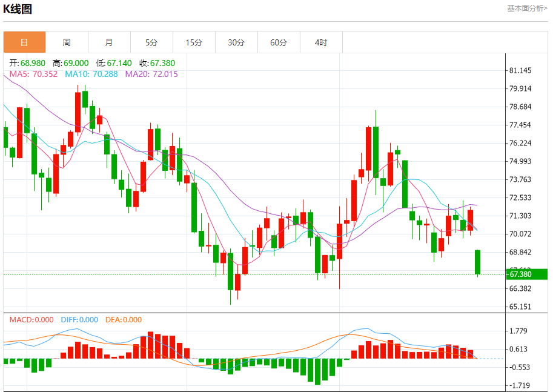Click the MACD:0.000 indicator label
This screenshot has height=392, width=553.
[x=31, y=320]
